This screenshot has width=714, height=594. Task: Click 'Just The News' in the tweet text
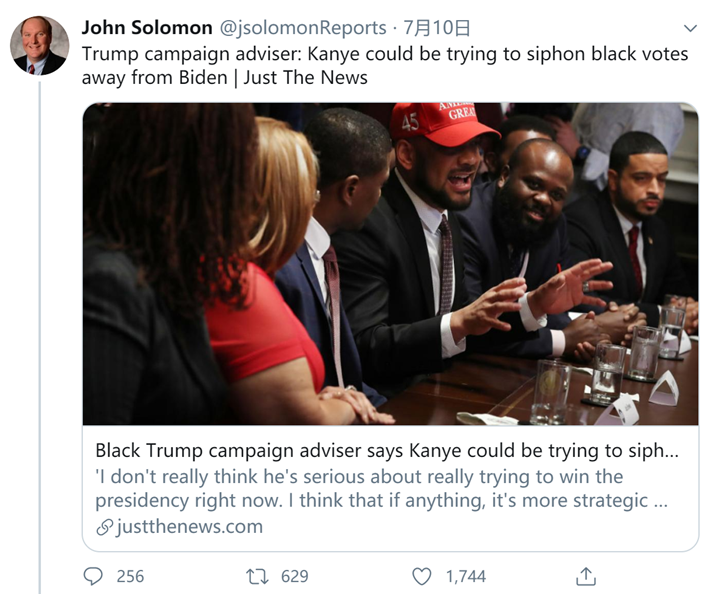(305, 78)
